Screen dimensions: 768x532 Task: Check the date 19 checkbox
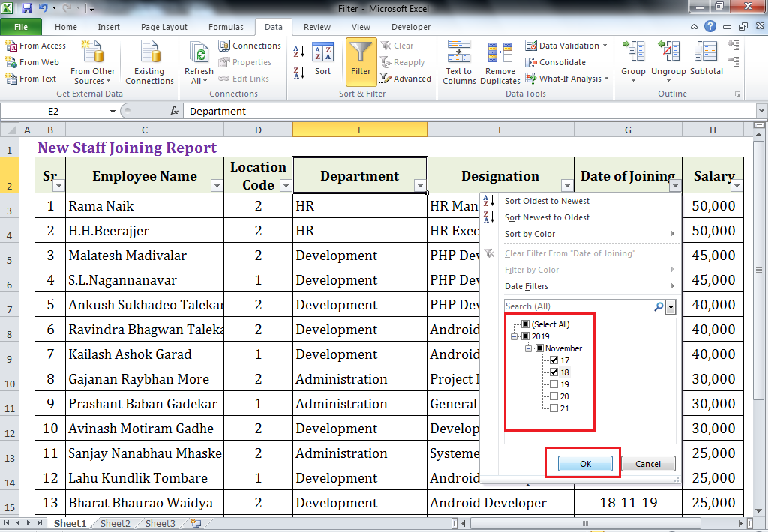tap(553, 384)
